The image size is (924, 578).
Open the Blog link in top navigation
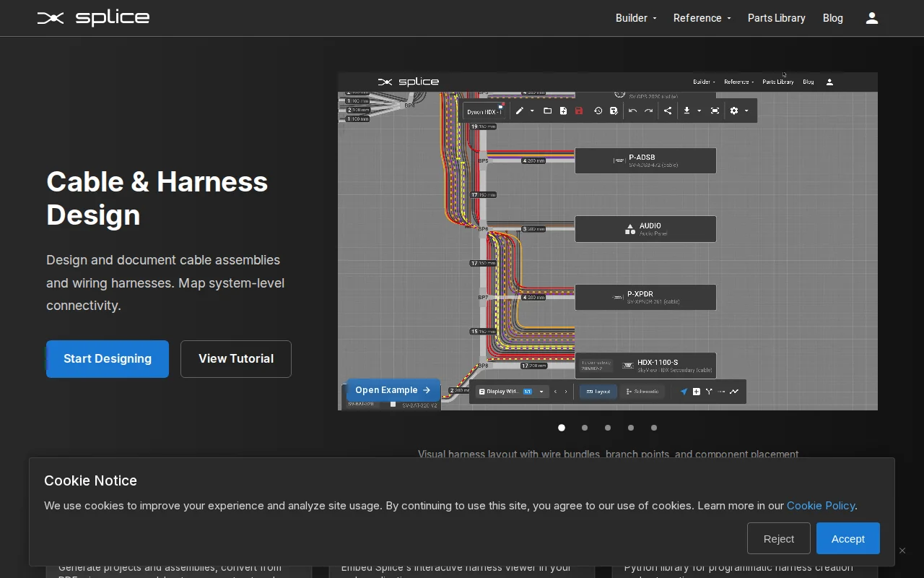click(x=833, y=18)
